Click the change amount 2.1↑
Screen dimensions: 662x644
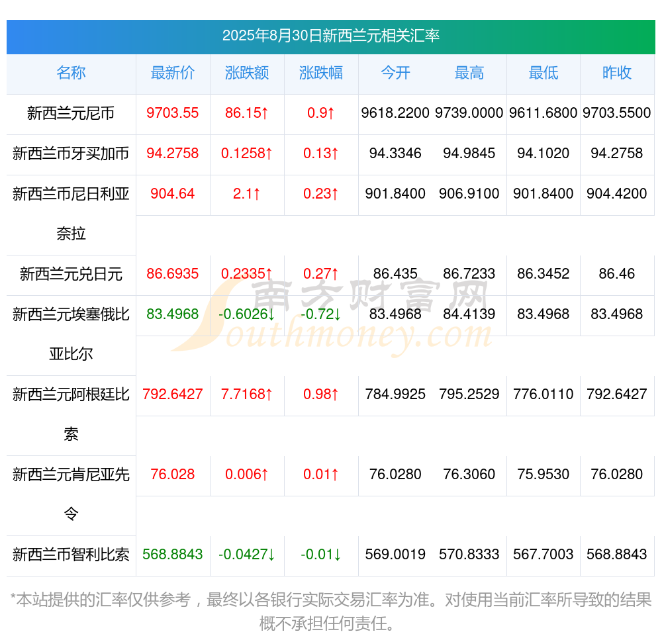[x=246, y=194]
